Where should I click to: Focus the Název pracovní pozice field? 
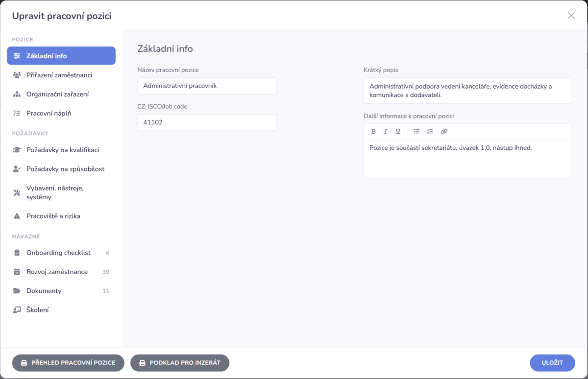(x=207, y=86)
